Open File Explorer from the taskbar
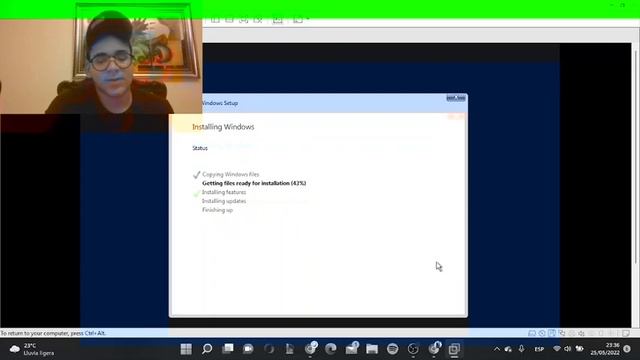The width and height of the screenshot is (640, 360). [372, 349]
